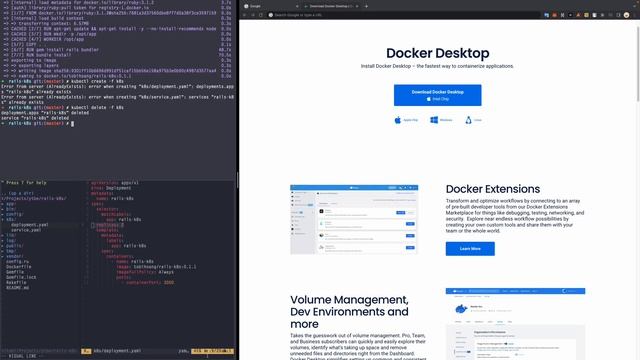This screenshot has width=640, height=360.
Task: Expand the public/ folder in file tree
Action: click(x=14, y=246)
